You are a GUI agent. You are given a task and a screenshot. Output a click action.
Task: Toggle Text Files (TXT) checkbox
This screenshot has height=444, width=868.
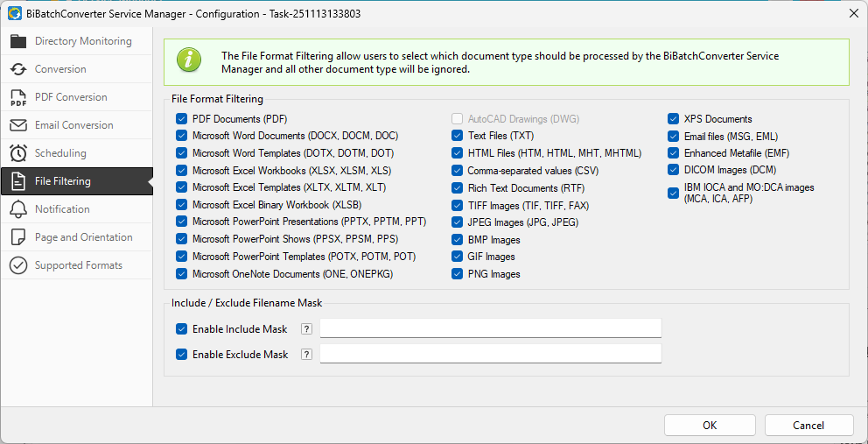click(x=458, y=136)
